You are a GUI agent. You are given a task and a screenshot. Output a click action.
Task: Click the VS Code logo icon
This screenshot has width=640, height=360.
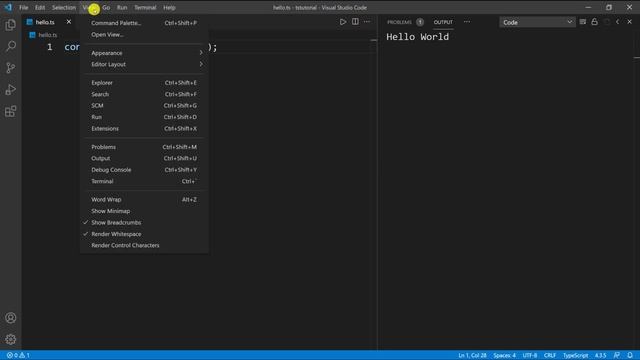click(x=8, y=7)
